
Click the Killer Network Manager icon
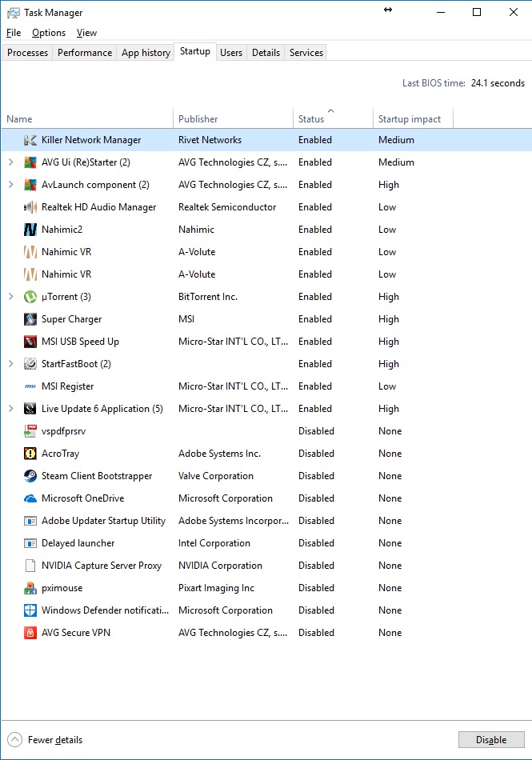[x=30, y=140]
